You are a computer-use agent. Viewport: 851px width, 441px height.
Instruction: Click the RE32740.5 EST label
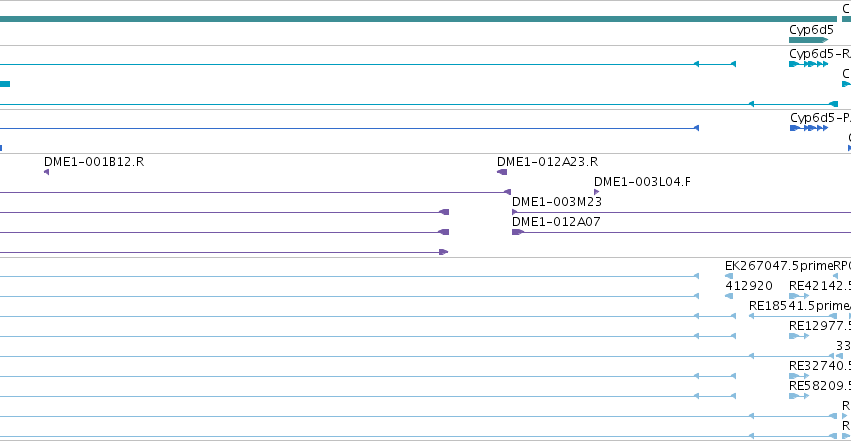[x=820, y=366]
